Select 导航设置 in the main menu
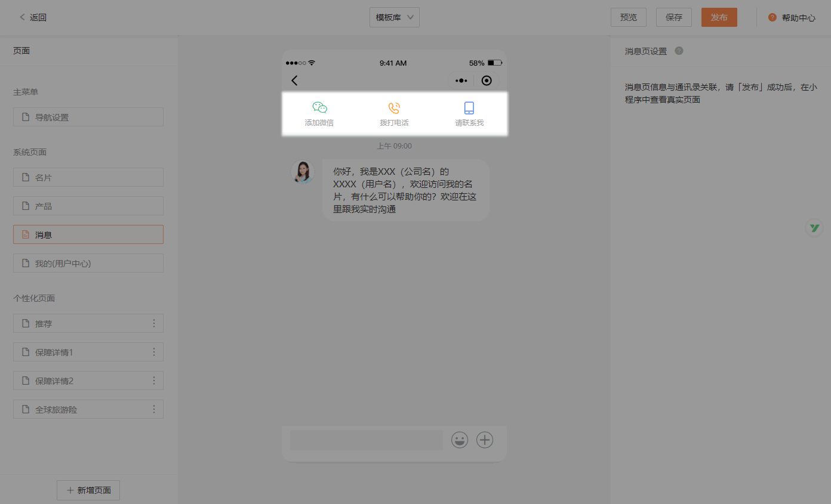 88,117
